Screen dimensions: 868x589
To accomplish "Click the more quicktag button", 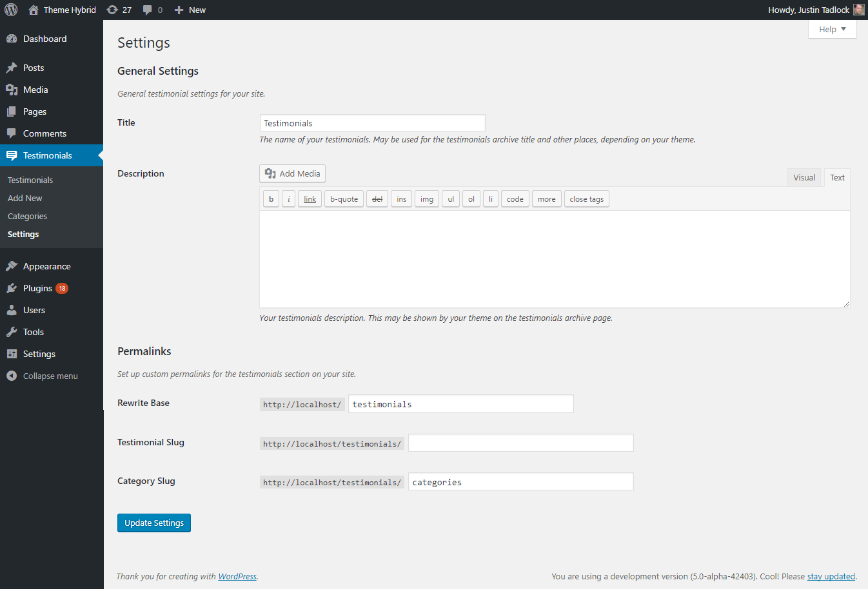I will pyautogui.click(x=547, y=199).
